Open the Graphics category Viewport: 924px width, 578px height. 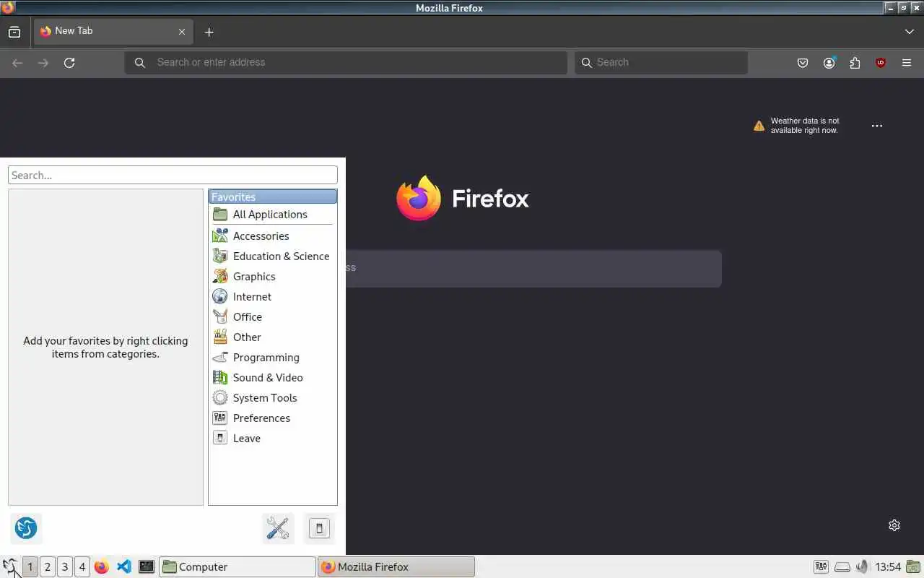(x=273, y=277)
